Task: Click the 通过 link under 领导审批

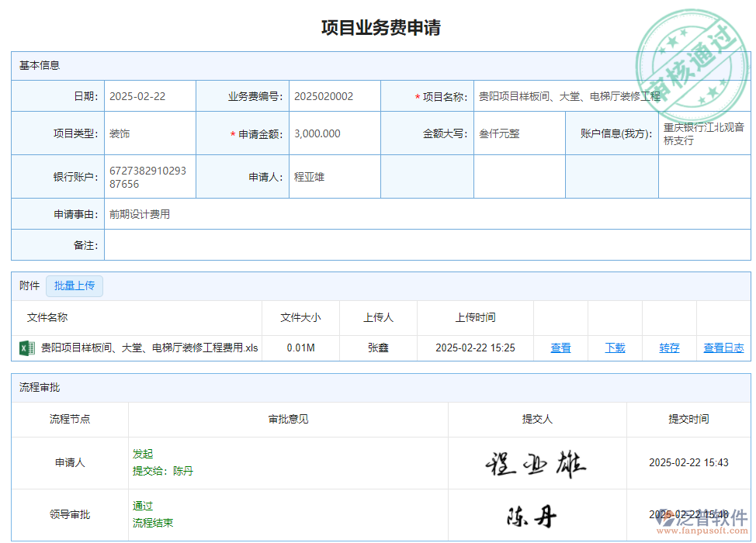Action: coord(144,505)
